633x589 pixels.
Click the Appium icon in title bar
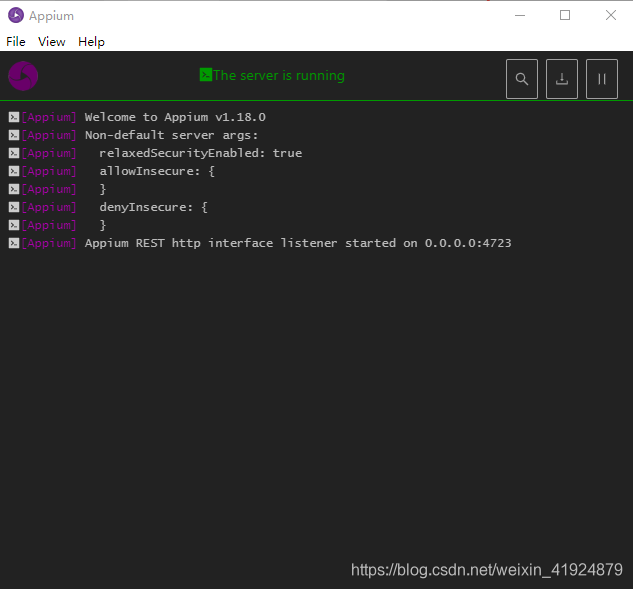pos(16,15)
